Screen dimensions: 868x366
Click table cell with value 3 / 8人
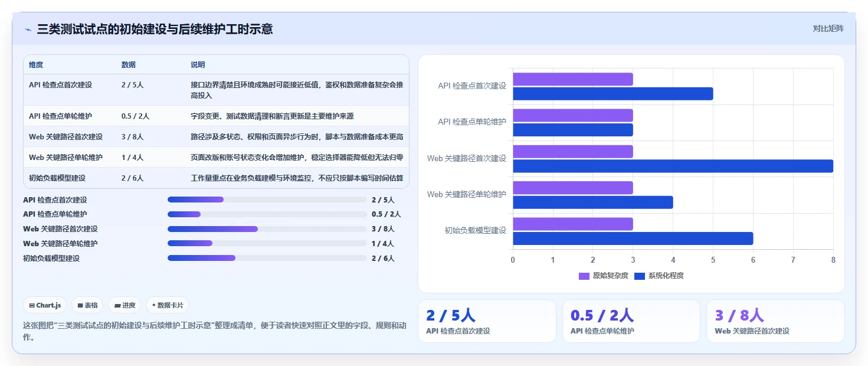(133, 137)
